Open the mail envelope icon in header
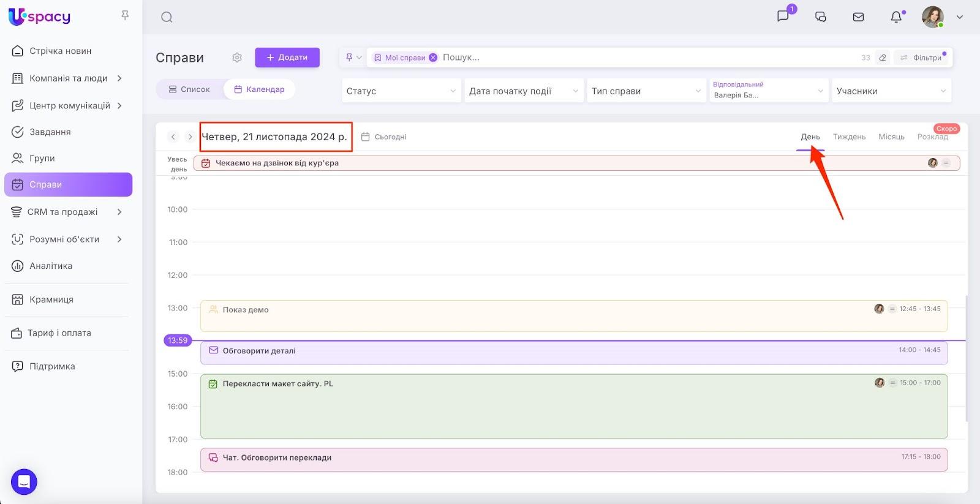The image size is (980, 504). 858,17
